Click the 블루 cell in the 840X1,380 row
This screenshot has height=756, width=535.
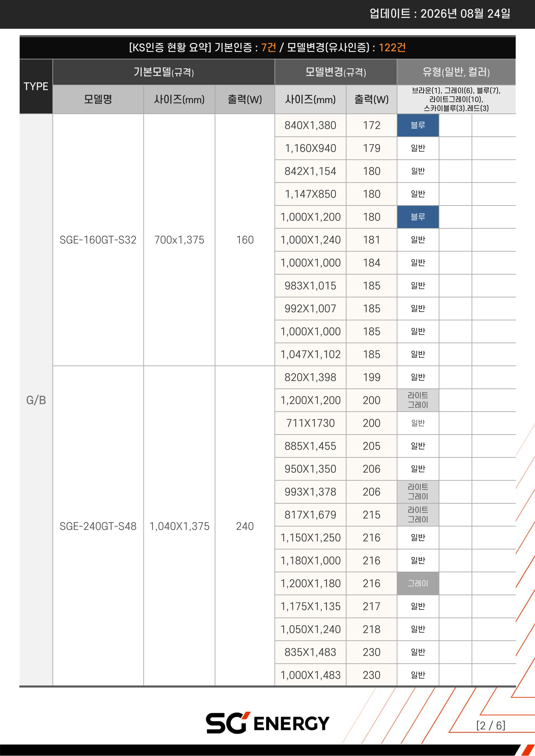[418, 125]
